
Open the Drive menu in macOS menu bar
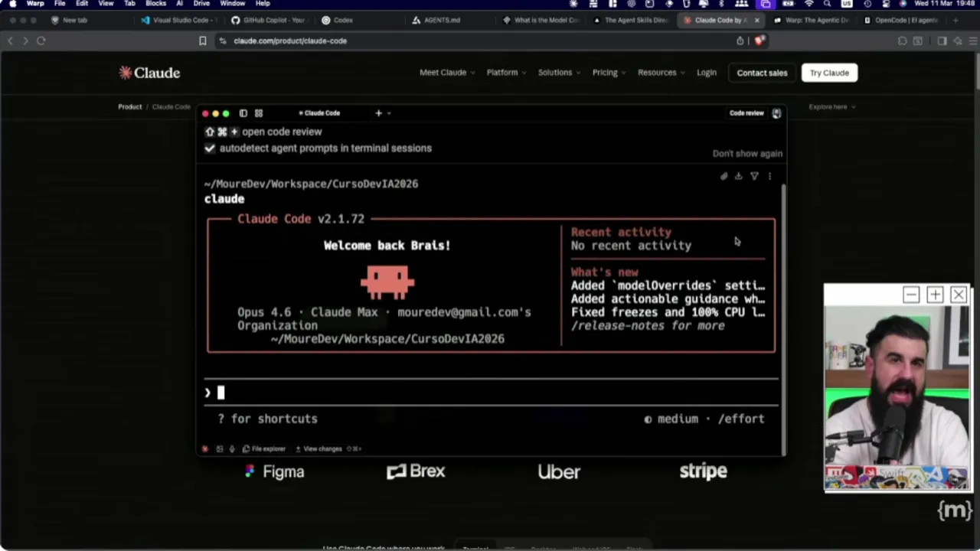[x=201, y=4]
